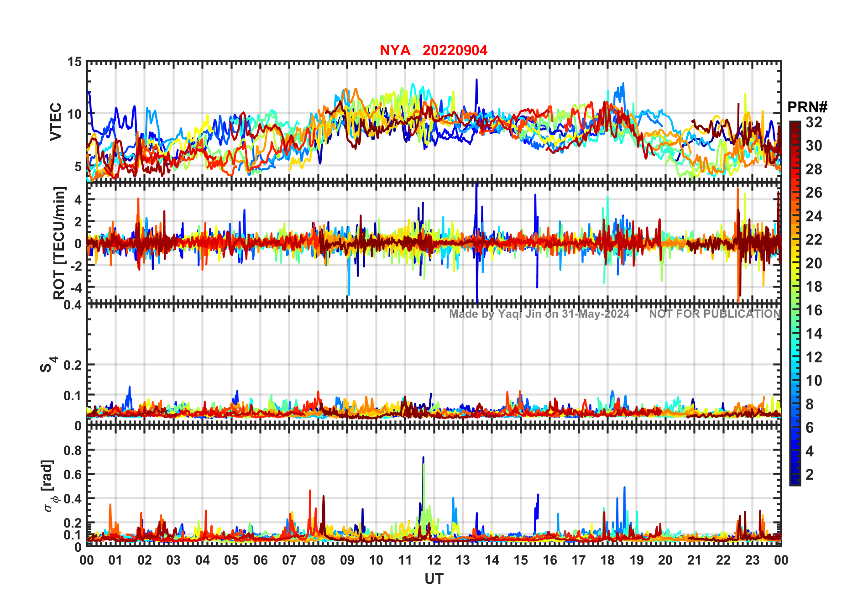Click the colorbar tick label 32
The height and width of the screenshot is (607, 868).
[x=814, y=122]
